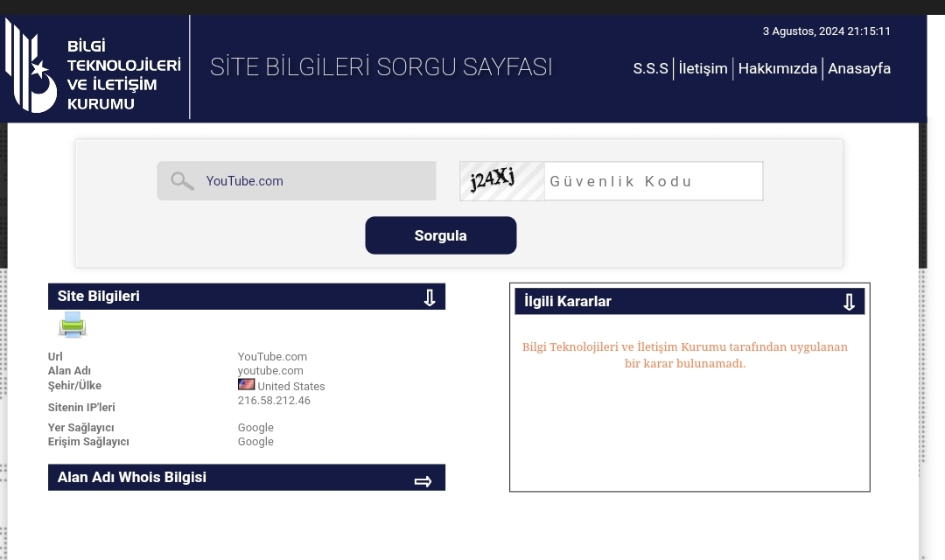Click the BTK logo in header
Screen dimensions: 945x560
click(x=94, y=67)
